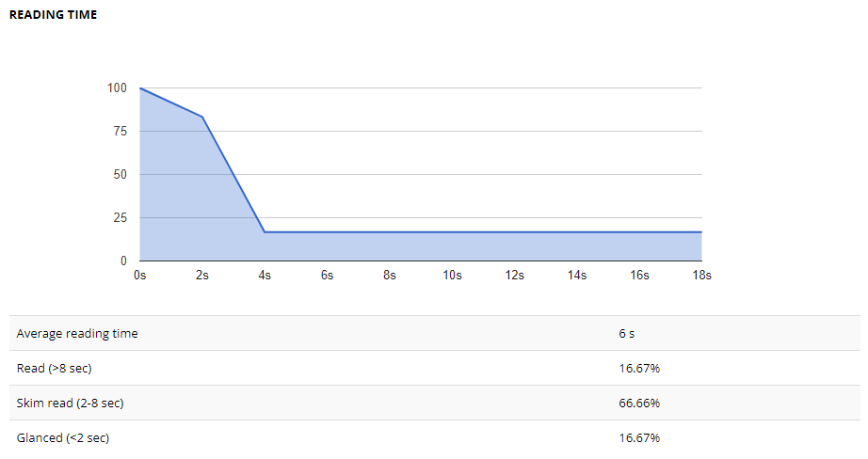Click the 16.67% value in the Glanced row
868x459 pixels.
coord(639,437)
